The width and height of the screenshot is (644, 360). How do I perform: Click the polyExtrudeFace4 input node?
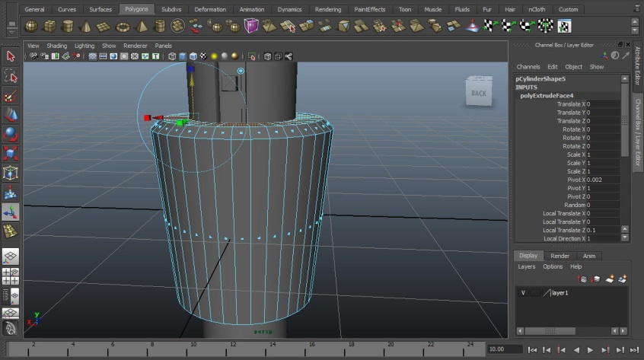tap(547, 96)
